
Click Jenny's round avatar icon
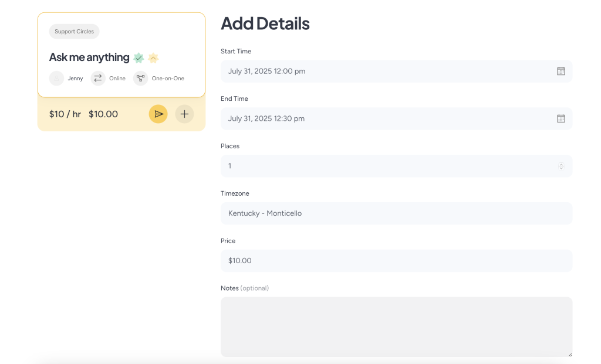(x=56, y=79)
